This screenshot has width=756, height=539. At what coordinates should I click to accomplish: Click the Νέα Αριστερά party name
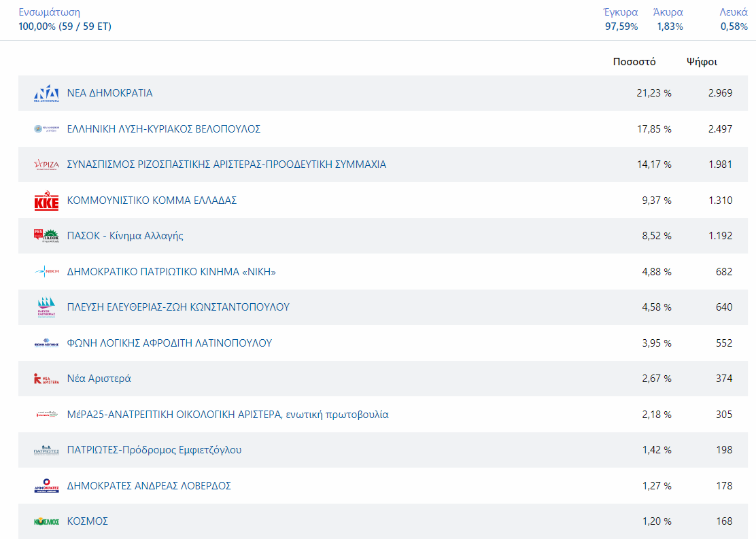[x=99, y=379]
